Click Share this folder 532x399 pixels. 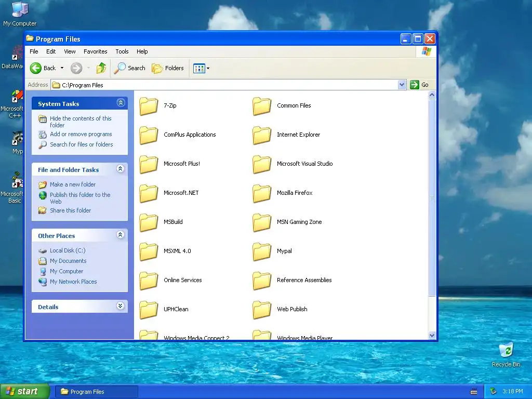pyautogui.click(x=70, y=211)
